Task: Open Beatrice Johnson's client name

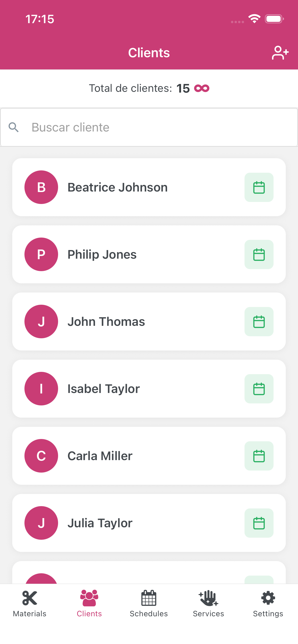Action: [117, 187]
